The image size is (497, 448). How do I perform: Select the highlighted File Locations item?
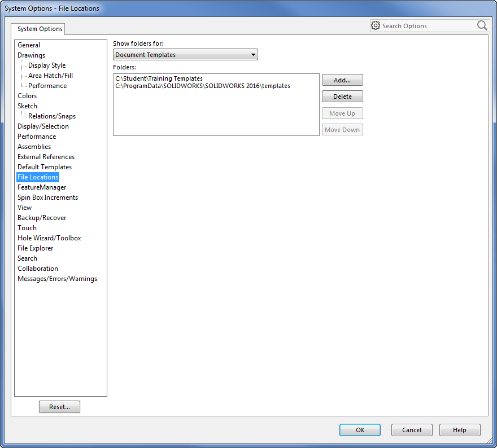click(38, 177)
